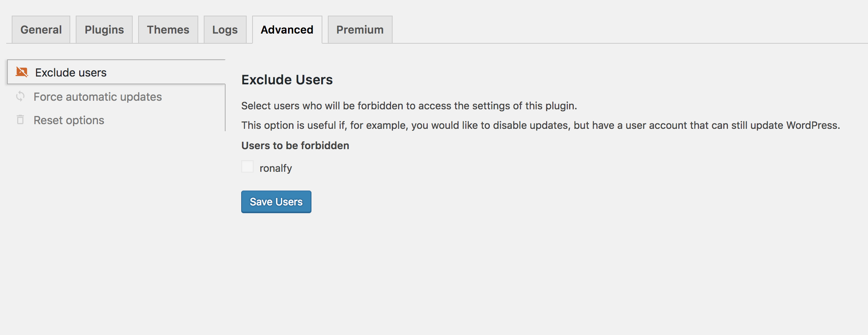Switch to the General tab
The image size is (868, 335).
click(41, 30)
